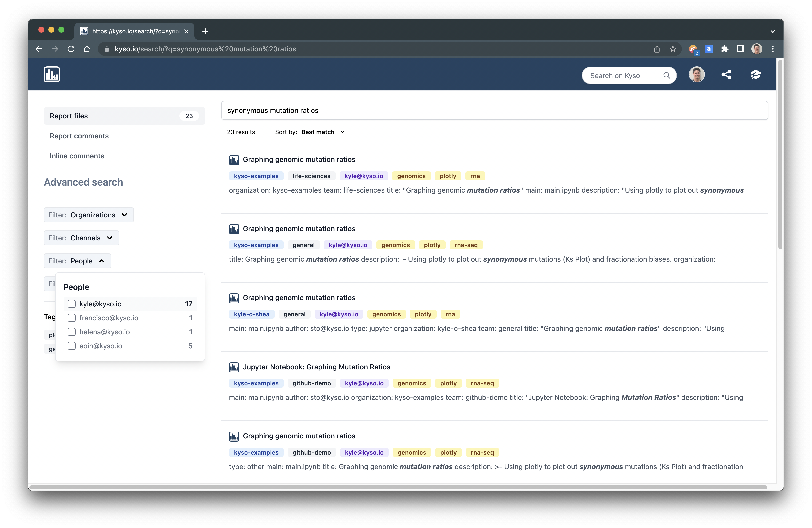Click the rna-seq tag on second result

tap(466, 245)
